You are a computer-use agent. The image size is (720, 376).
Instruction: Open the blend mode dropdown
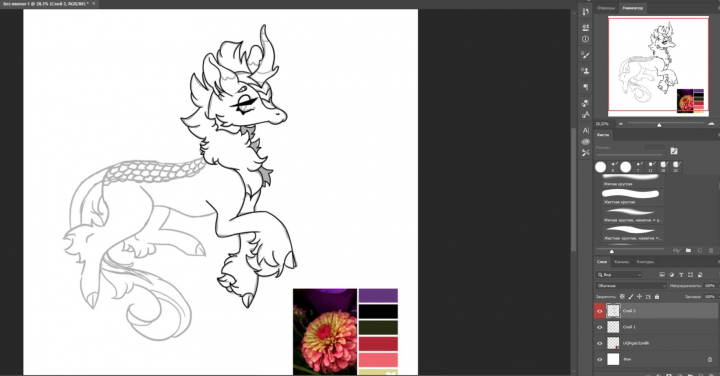(x=631, y=286)
